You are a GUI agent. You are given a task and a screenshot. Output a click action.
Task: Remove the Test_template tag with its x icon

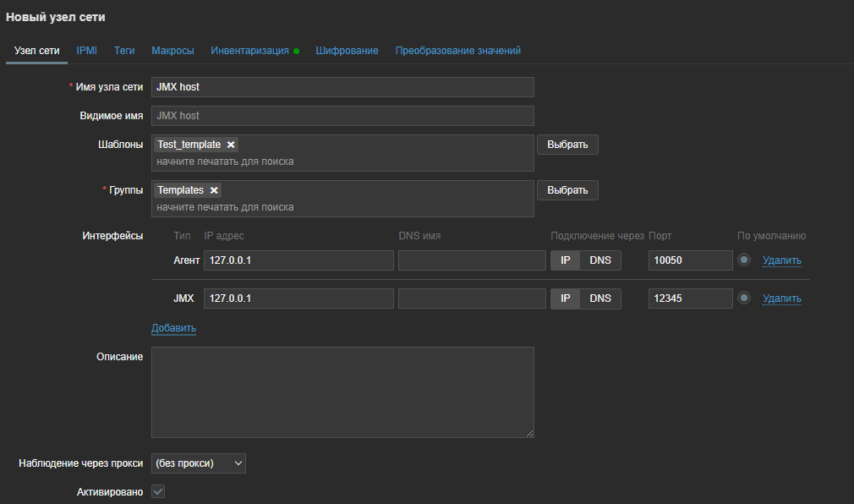pos(231,145)
